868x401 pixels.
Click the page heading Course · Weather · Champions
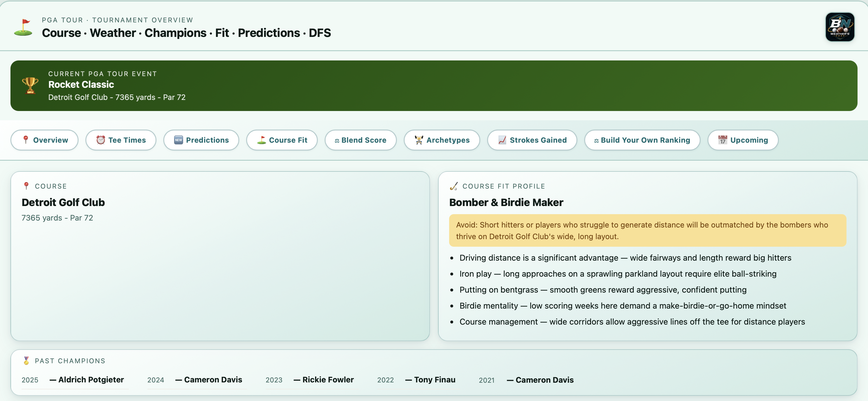click(x=186, y=33)
